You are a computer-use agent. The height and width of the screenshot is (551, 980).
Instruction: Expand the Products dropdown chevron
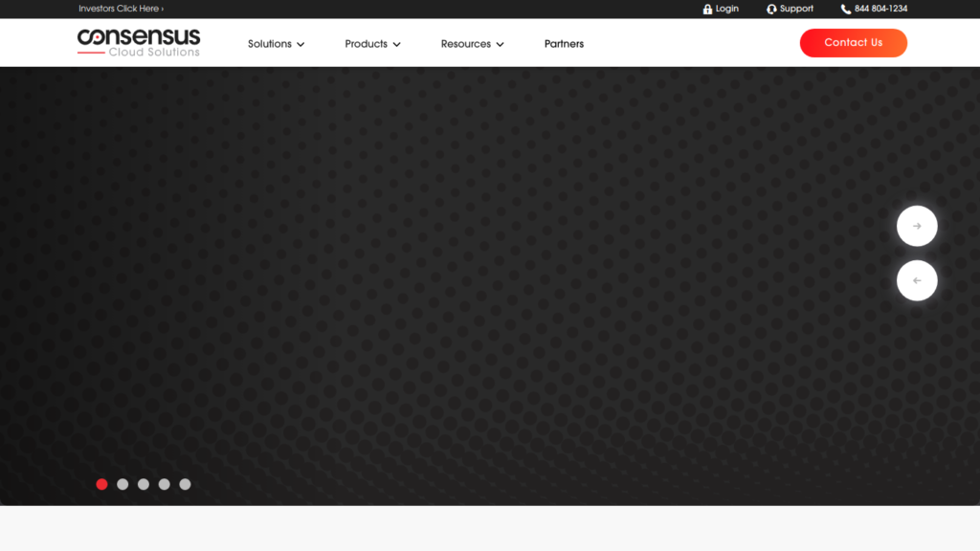pos(396,44)
